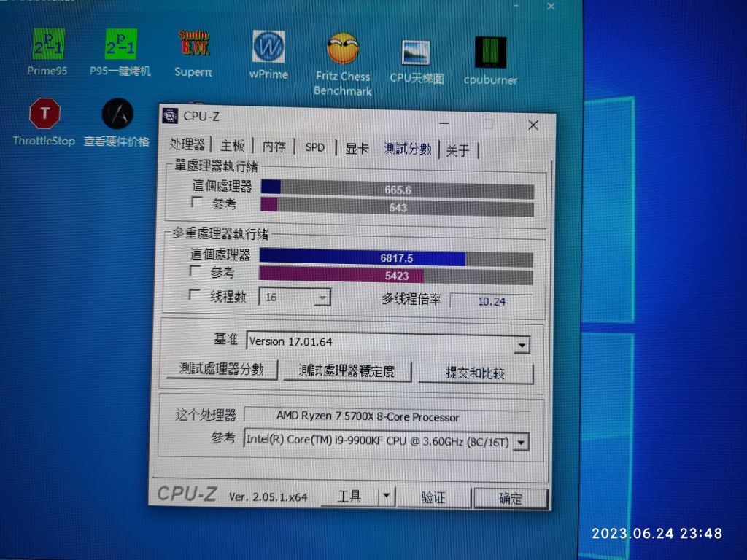Open the reference processor selection dropdown
The width and height of the screenshot is (747, 560).
520,442
